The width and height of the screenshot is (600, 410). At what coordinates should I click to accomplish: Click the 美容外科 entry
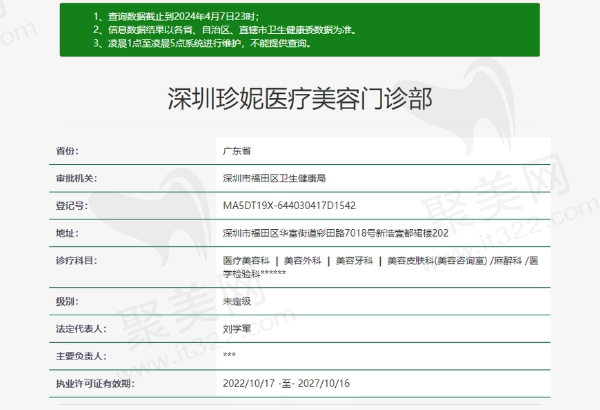tap(302, 260)
